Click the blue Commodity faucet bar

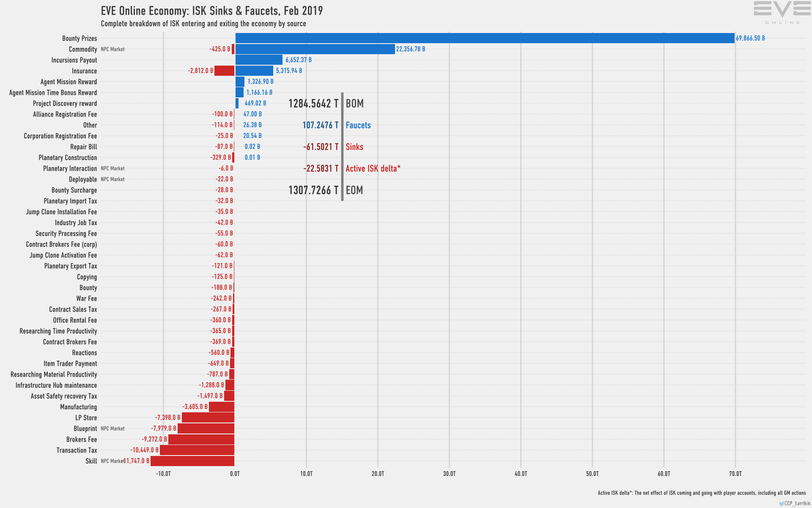(315, 49)
